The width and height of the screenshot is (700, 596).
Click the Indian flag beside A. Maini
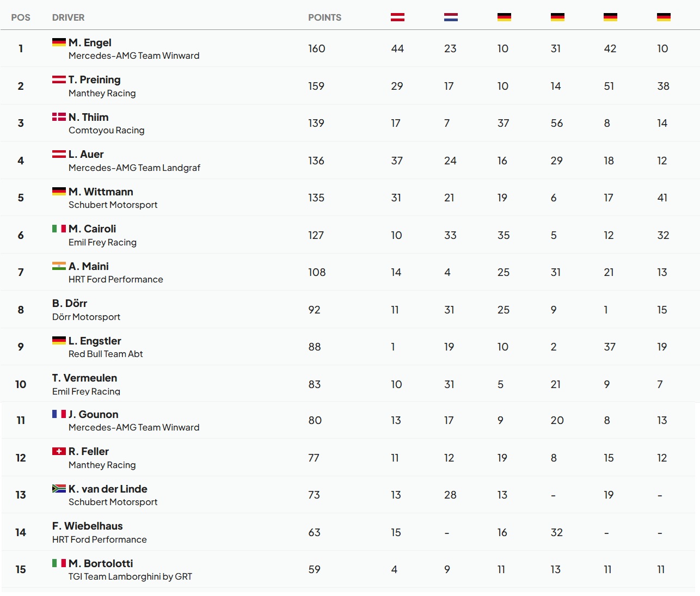[59, 266]
